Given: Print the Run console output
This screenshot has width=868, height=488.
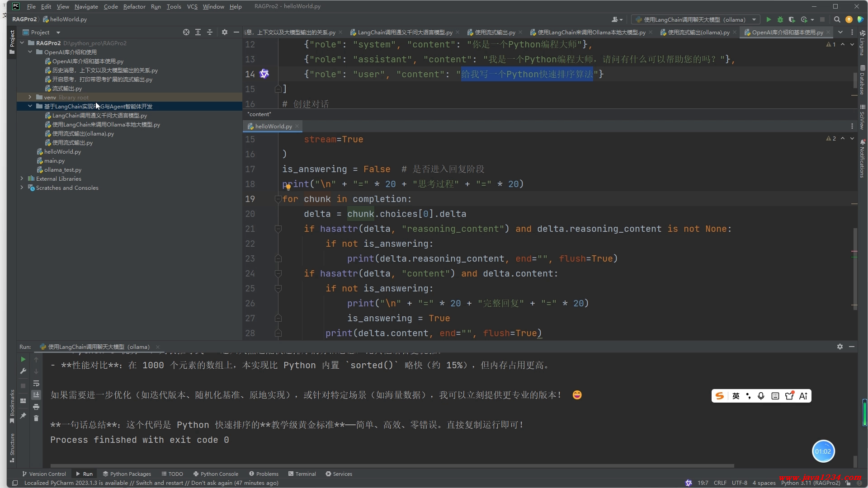Looking at the screenshot, I should click(x=36, y=407).
